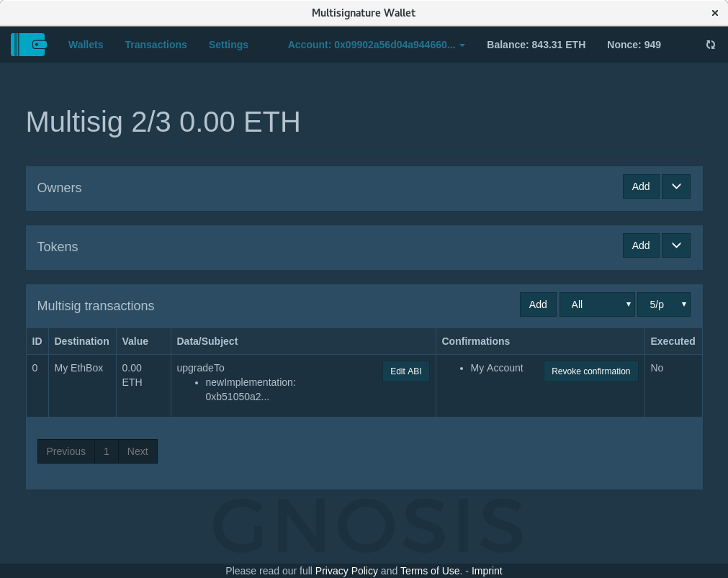Go to the Transactions page
Viewport: 728px width, 578px height.
[156, 45]
